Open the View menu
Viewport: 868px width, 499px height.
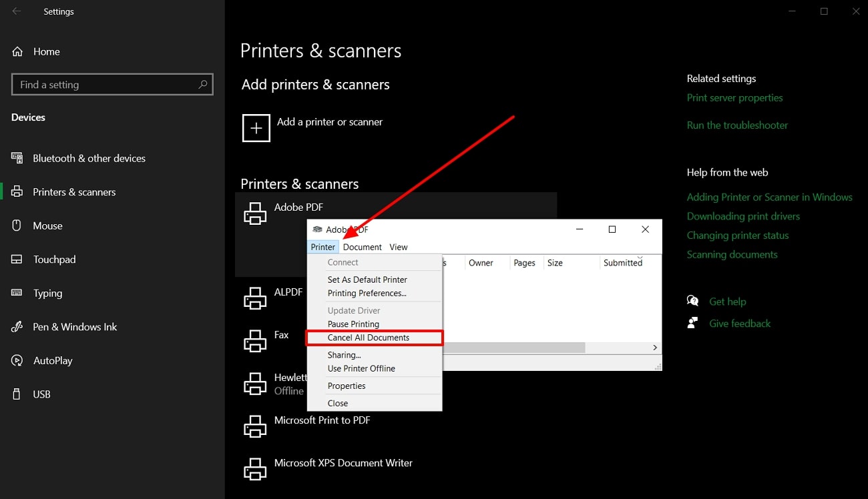click(x=399, y=247)
